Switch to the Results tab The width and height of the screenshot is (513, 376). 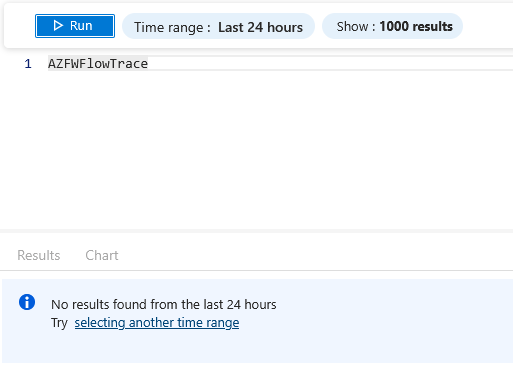tap(39, 255)
